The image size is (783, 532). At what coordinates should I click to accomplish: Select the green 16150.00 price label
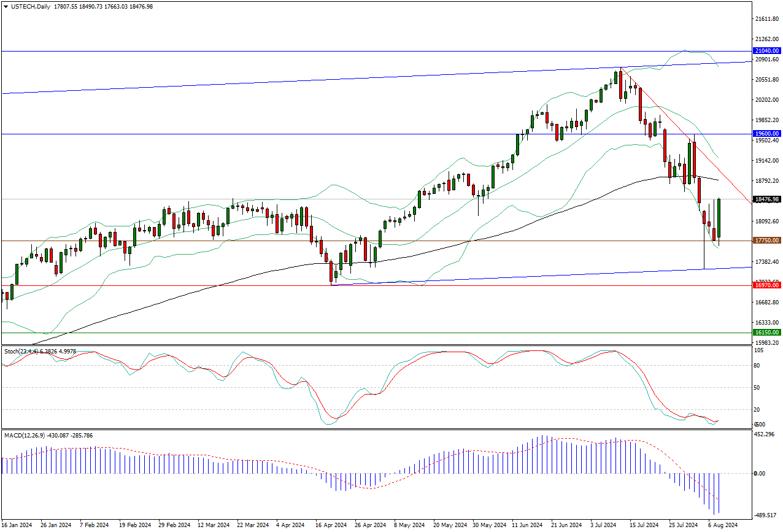coord(766,332)
